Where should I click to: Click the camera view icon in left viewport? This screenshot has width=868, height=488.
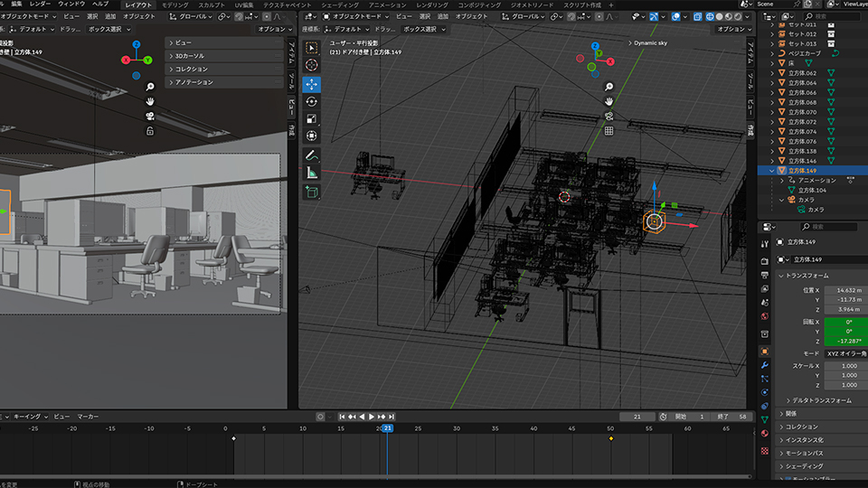(x=150, y=117)
